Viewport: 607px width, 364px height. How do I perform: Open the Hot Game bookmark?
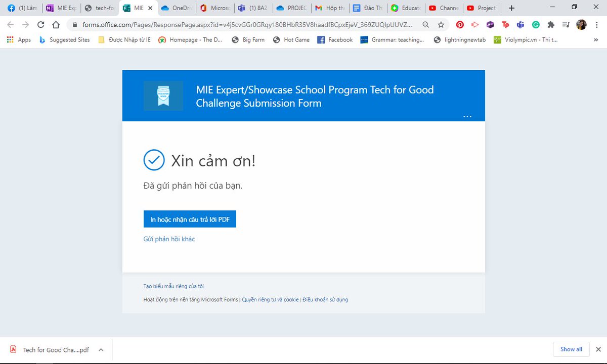click(291, 39)
